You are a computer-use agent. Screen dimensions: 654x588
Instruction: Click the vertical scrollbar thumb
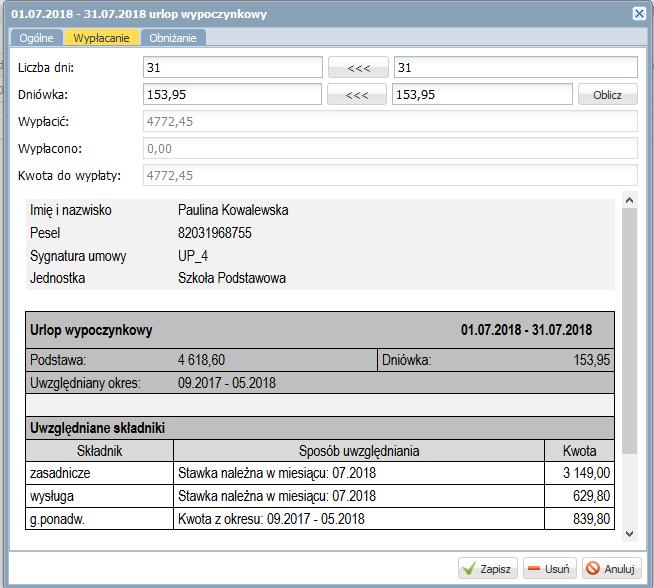[x=629, y=331]
